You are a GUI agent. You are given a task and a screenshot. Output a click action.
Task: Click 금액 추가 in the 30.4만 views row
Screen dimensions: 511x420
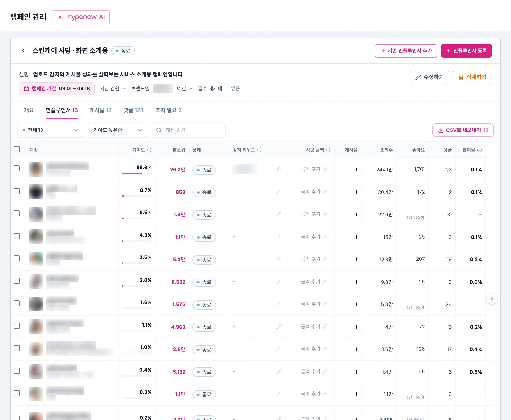314,192
